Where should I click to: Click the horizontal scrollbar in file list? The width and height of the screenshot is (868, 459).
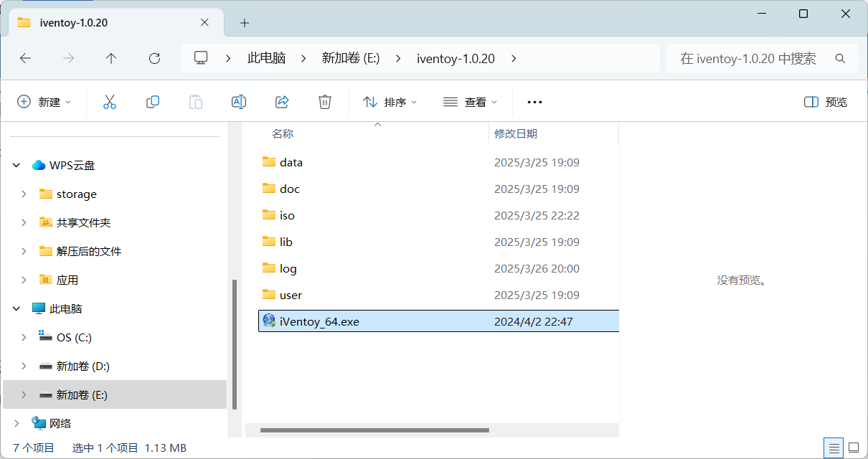coord(374,430)
